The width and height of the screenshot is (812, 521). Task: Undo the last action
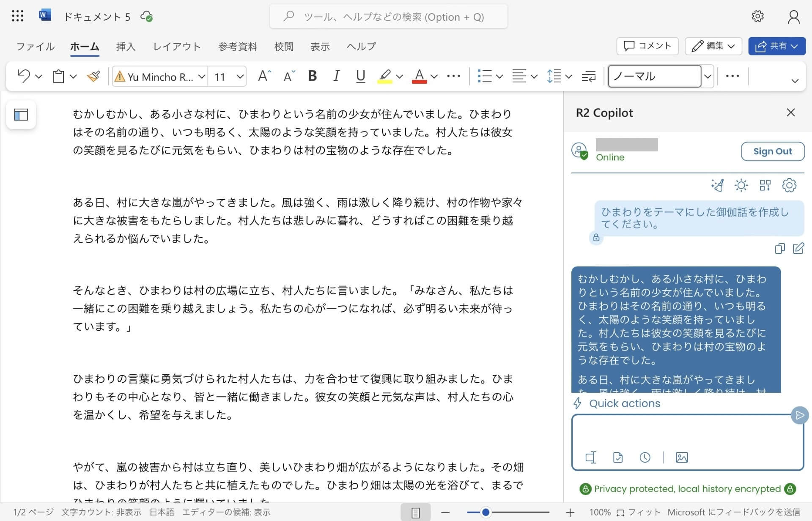(x=24, y=76)
